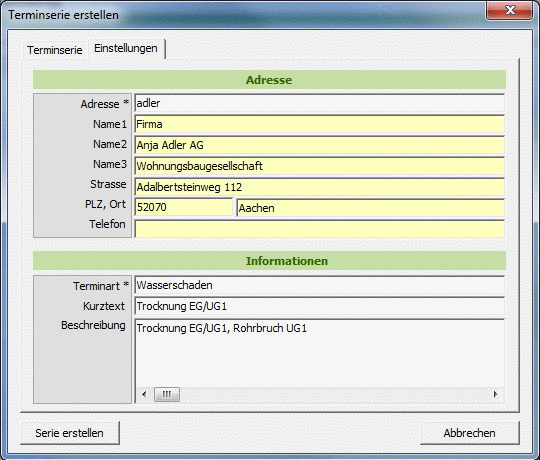Switch to the Terminserie tab

(55, 50)
